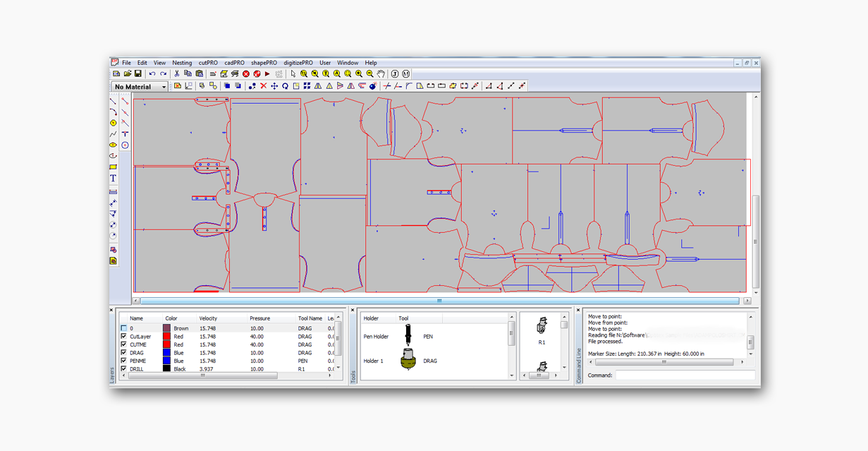Click in the Command input field
The width and height of the screenshot is (868, 451).
coord(684,375)
